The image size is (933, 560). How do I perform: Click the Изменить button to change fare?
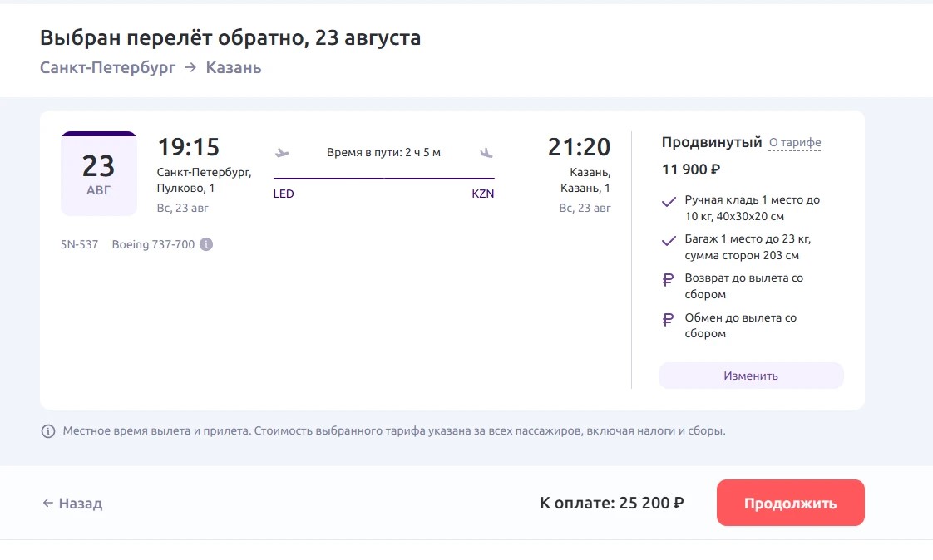751,376
